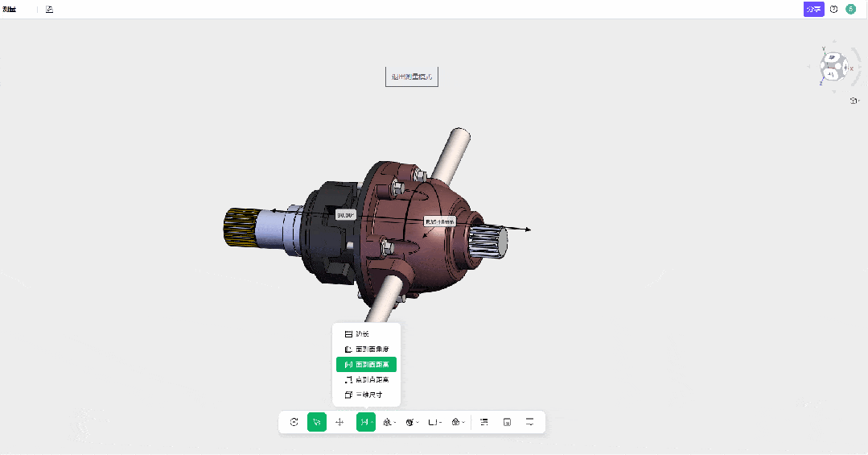Click the green measure tool icon in toolbar
Screen dimensions: 868x455
pos(364,422)
